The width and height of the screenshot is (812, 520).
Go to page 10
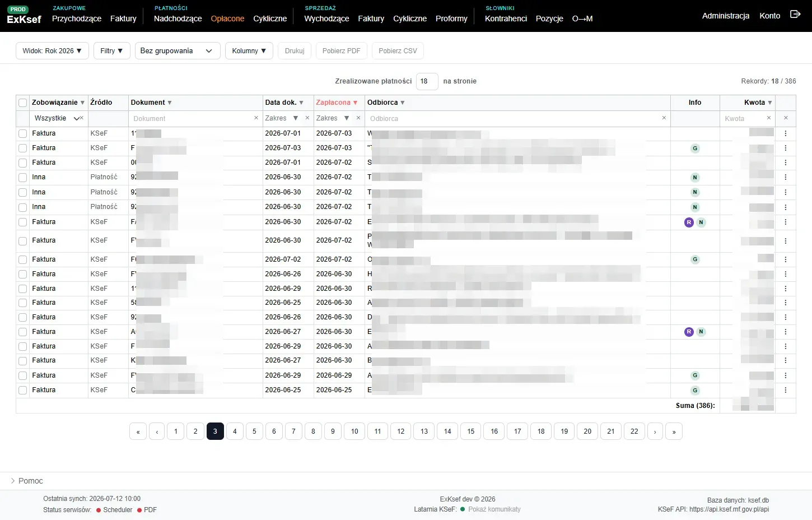pos(354,431)
